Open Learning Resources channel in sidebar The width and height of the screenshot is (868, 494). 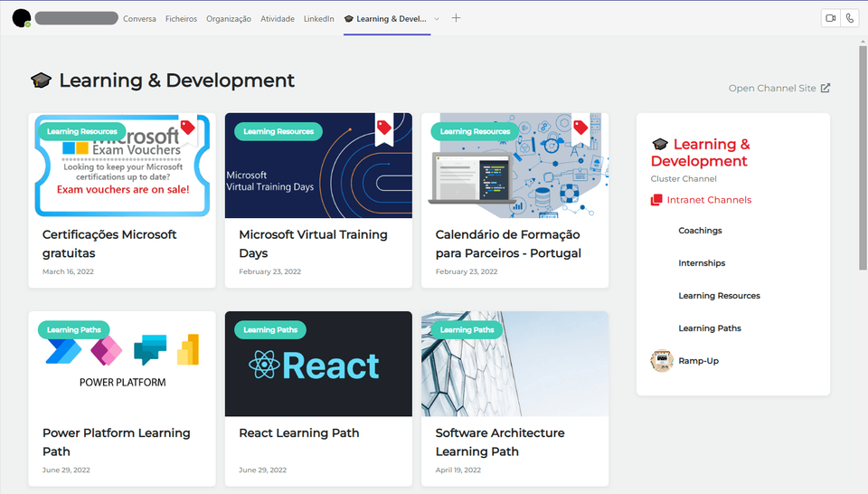point(719,296)
